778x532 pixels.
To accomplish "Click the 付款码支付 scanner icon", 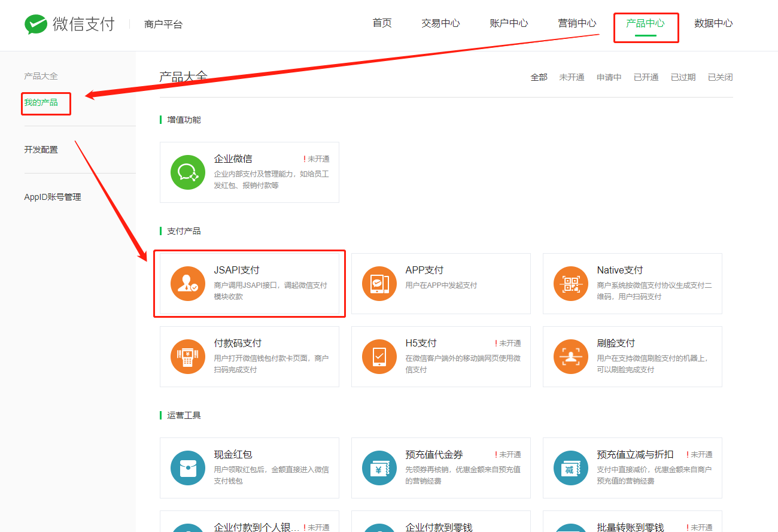I will click(188, 357).
